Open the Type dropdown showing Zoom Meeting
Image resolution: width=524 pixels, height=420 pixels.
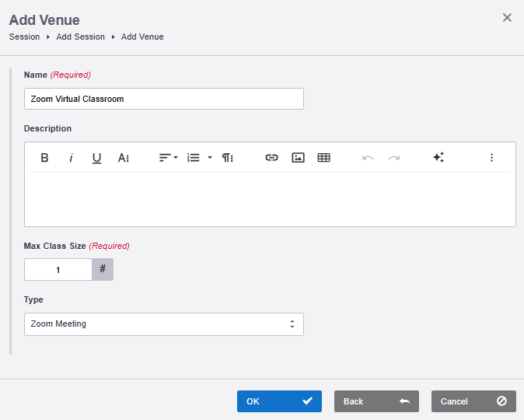pos(164,324)
